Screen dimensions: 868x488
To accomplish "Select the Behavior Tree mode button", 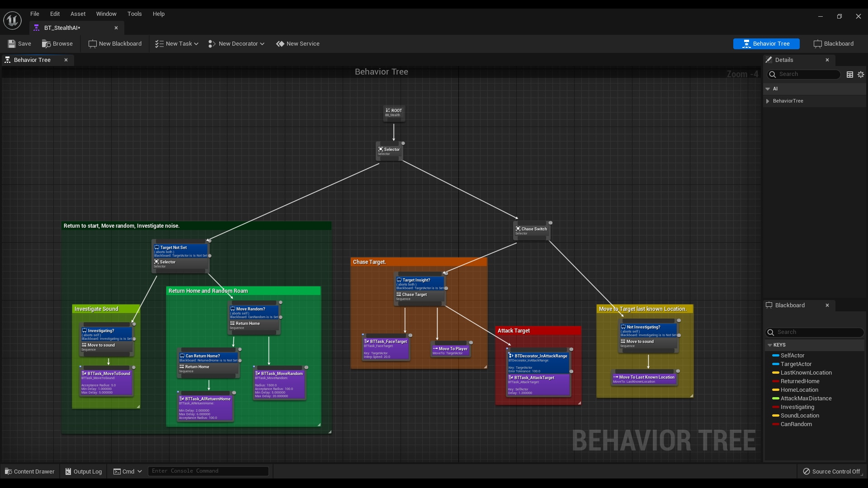I will 766,43.
